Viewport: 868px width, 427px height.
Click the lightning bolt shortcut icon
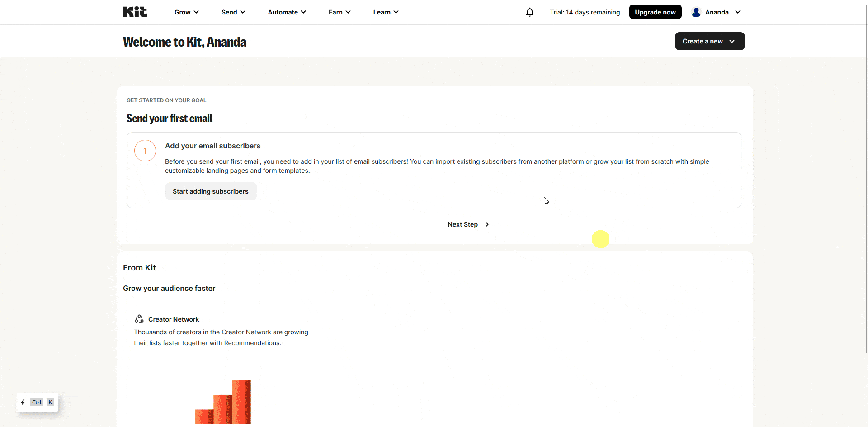tap(23, 402)
